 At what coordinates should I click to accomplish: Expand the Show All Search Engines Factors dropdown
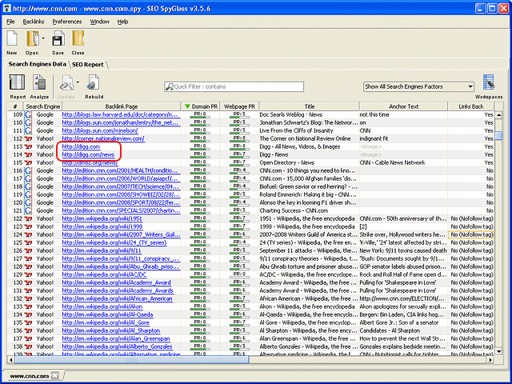(x=470, y=87)
